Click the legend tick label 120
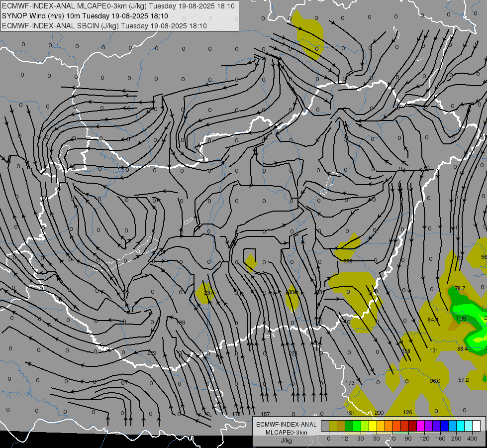This screenshot has height=448, width=487. click(424, 439)
